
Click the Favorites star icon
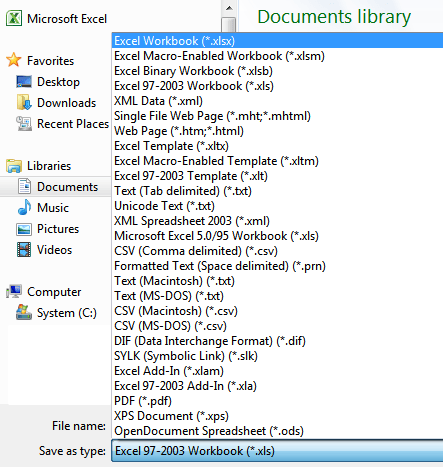14,60
